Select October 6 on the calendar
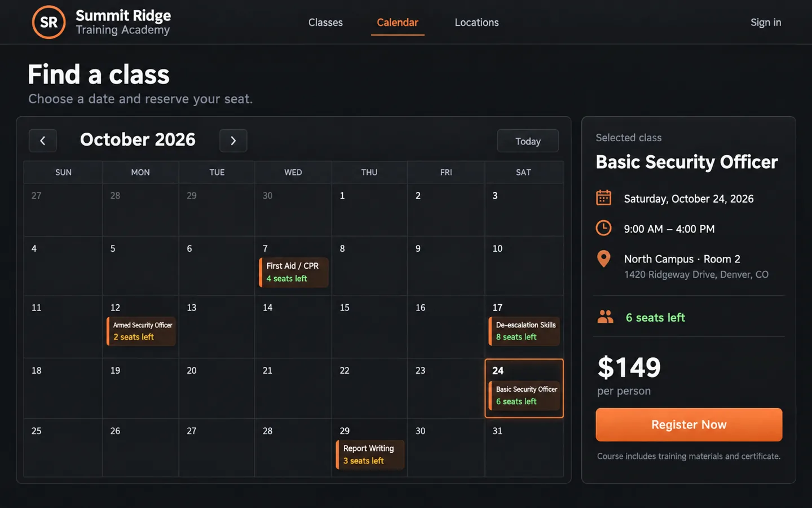Screen dimensions: 812x508 point(217,266)
